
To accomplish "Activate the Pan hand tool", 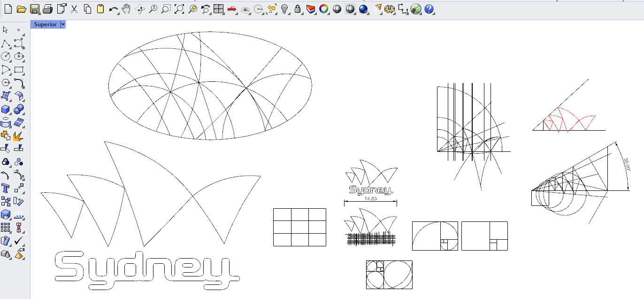I will 126,9.
